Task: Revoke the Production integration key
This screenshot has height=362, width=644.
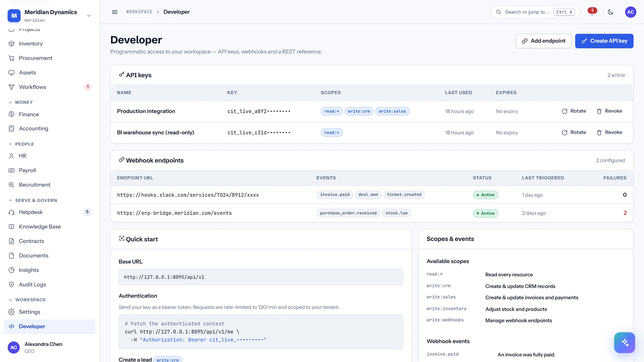Action: tap(609, 111)
